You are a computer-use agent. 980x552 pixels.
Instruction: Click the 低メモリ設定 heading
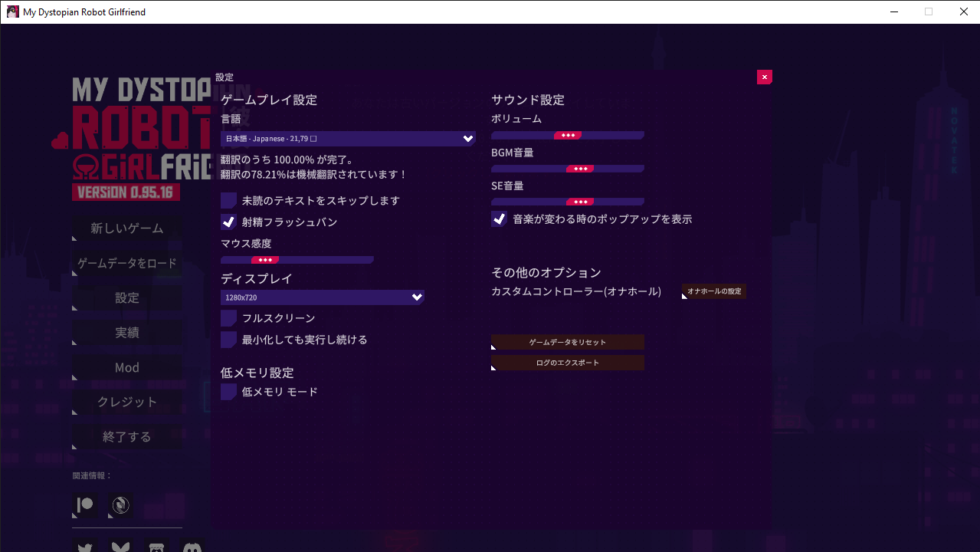257,373
